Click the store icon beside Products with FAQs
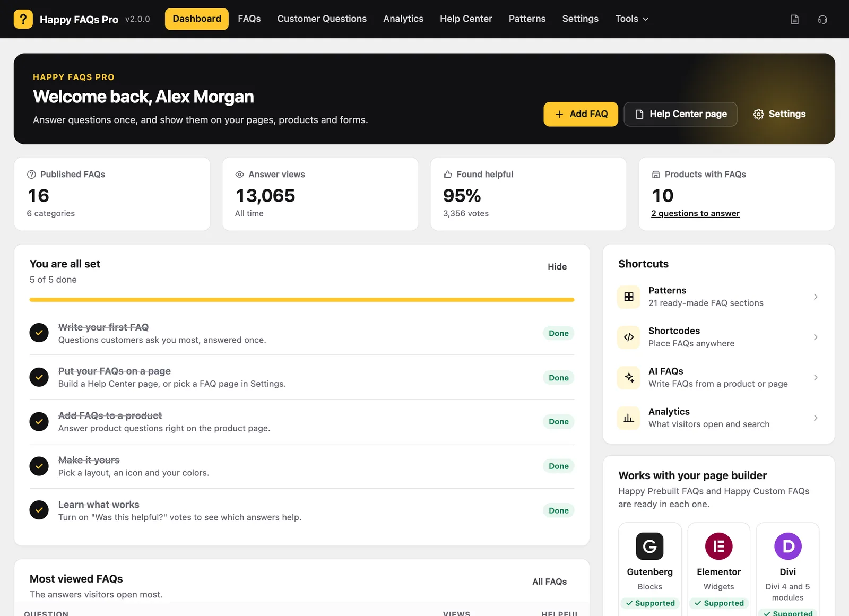849x616 pixels. pyautogui.click(x=656, y=175)
